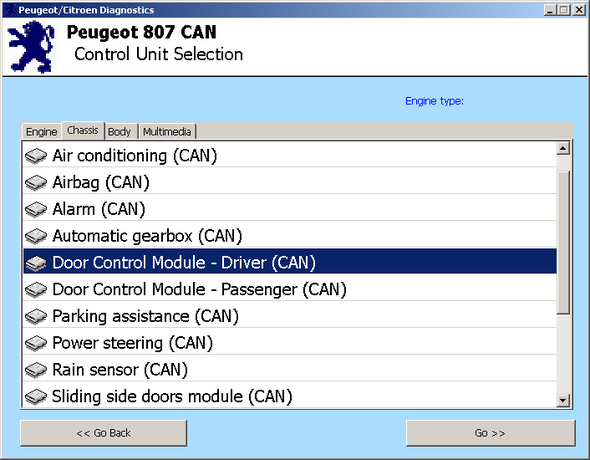Viewport: 590px width, 460px height.
Task: Click the << Go Back button
Action: coord(103,433)
